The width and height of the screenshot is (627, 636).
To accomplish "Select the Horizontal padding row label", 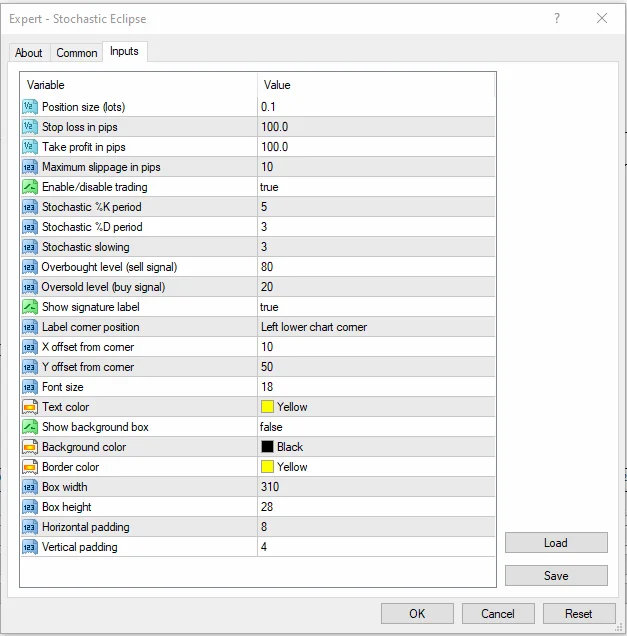I will [x=86, y=527].
